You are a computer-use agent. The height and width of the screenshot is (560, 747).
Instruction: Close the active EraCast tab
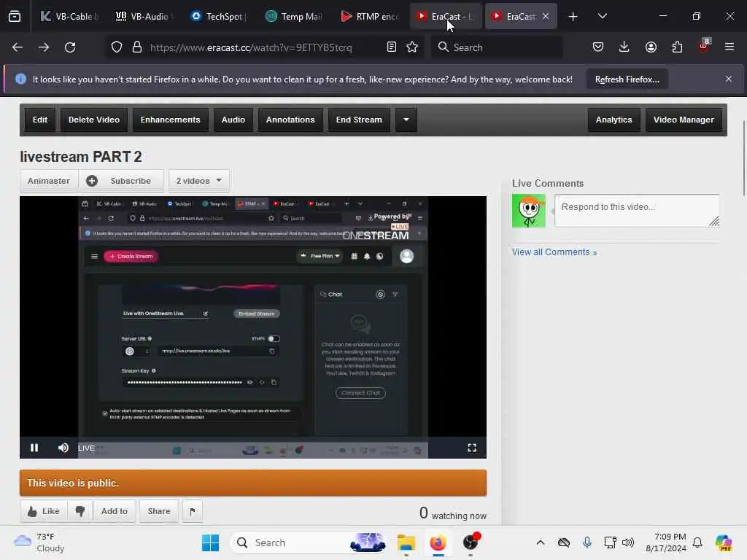click(546, 16)
